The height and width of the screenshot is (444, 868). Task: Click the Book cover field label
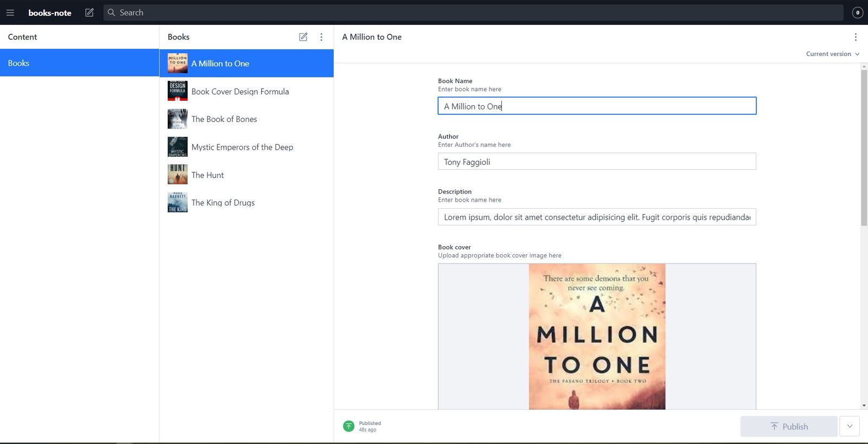tap(454, 247)
